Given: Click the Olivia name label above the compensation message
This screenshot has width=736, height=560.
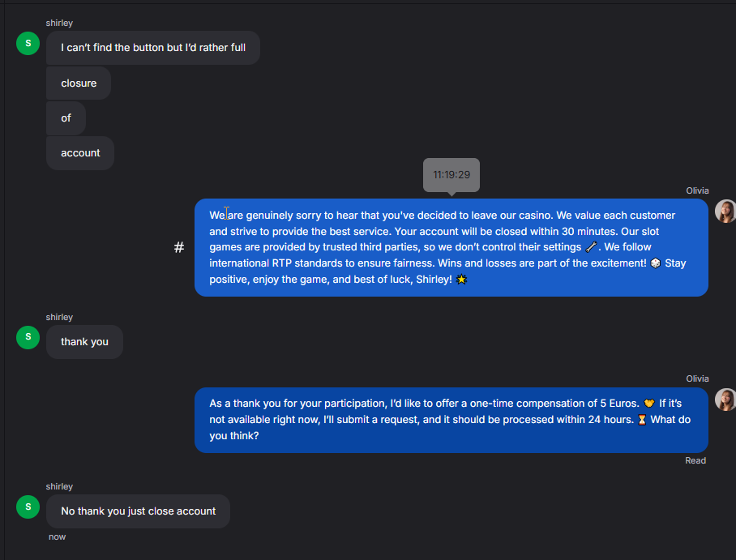Looking at the screenshot, I should coord(697,378).
